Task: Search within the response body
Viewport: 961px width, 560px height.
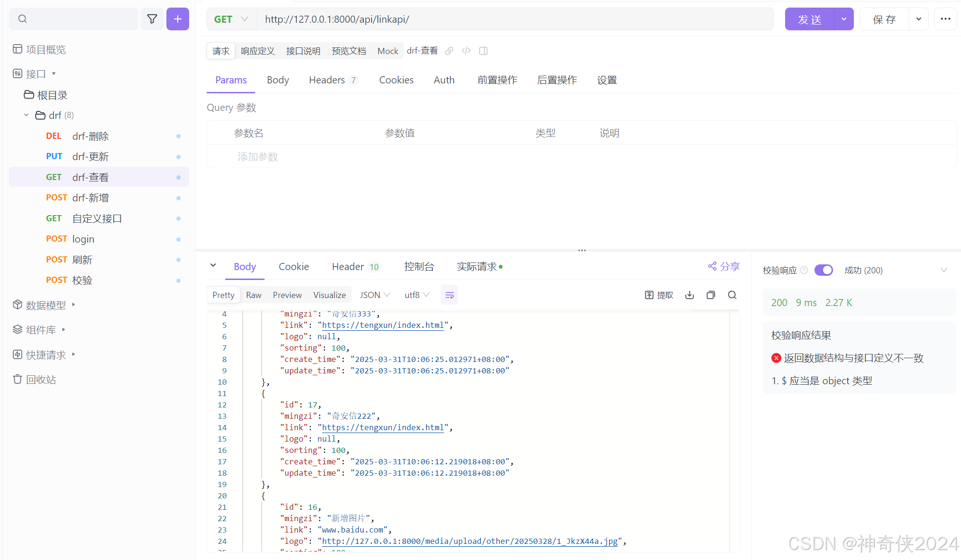Action: pos(732,295)
